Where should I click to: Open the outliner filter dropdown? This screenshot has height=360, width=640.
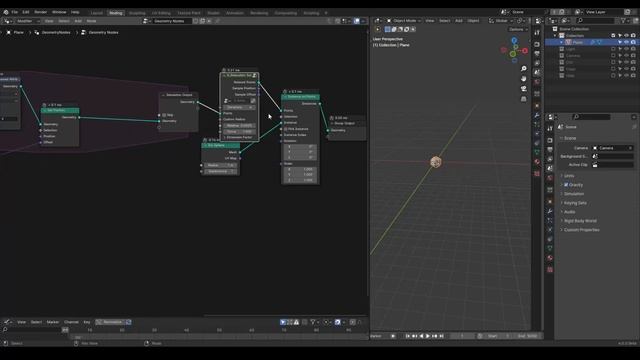pos(625,20)
